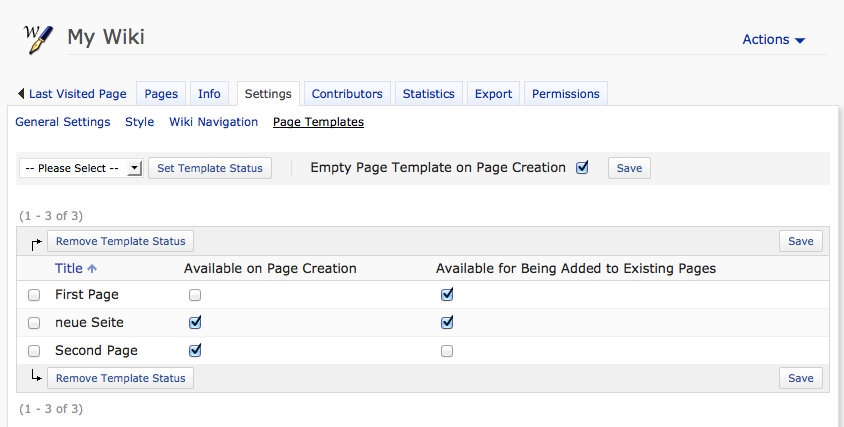This screenshot has height=427, width=844.
Task: Enable Second Page for existing pages
Action: [447, 351]
